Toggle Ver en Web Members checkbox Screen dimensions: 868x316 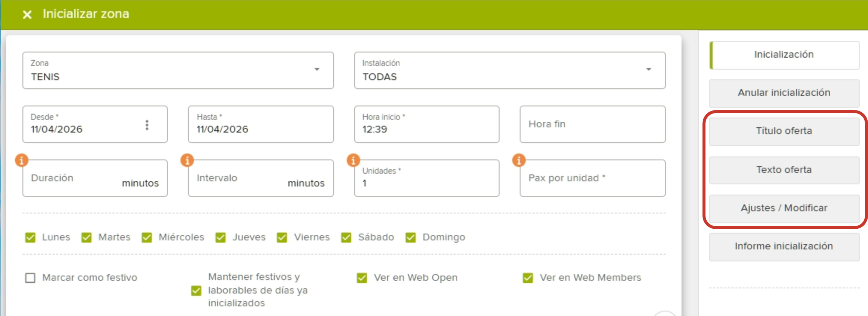[528, 278]
